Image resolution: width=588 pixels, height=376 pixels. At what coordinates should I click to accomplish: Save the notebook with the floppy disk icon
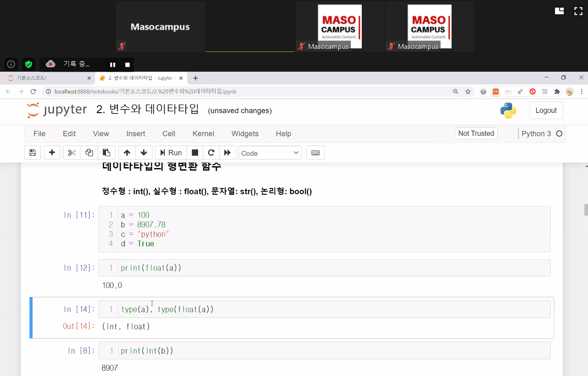pos(33,153)
